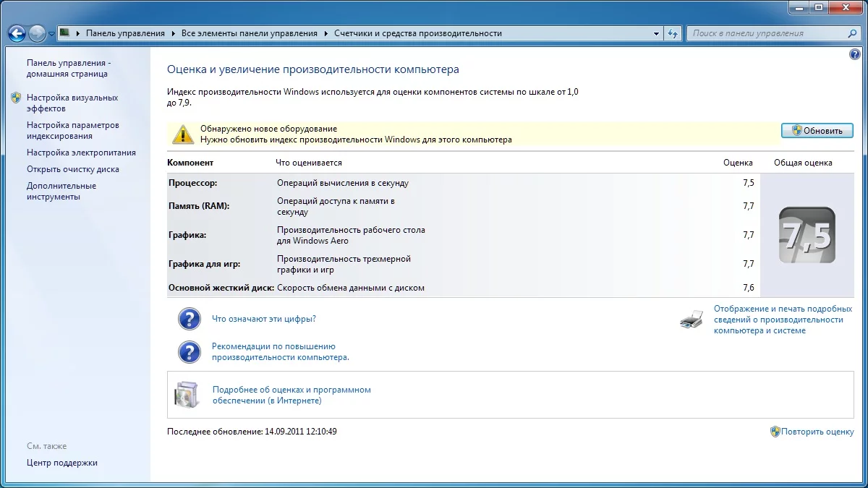Click the software box icon near 'Подробнее об оценках'
868x488 pixels.
point(186,395)
